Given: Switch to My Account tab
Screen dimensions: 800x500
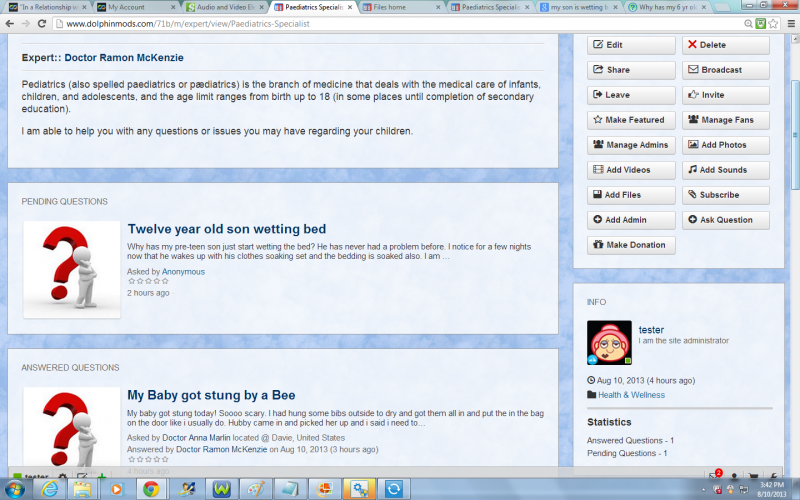Looking at the screenshot, I should coord(135,7).
